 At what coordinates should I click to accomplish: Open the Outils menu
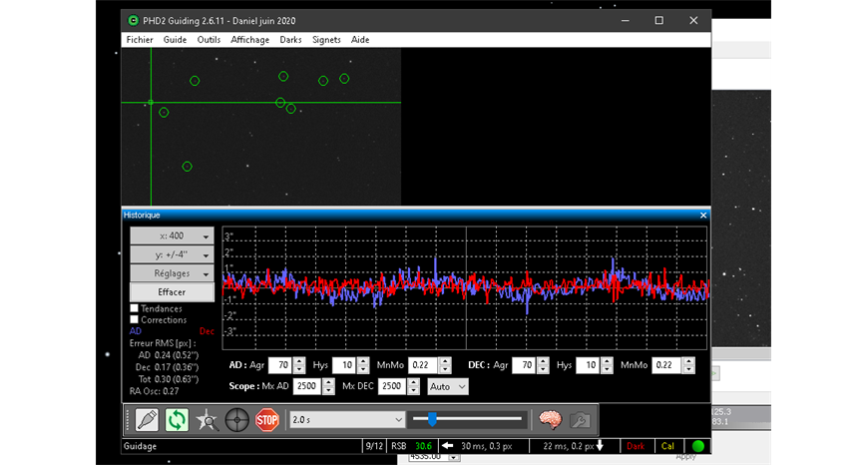209,40
